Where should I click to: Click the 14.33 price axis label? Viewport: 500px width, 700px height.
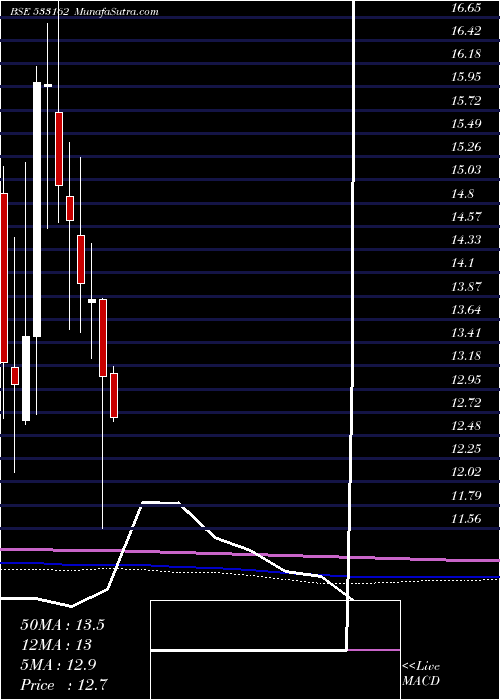466,240
